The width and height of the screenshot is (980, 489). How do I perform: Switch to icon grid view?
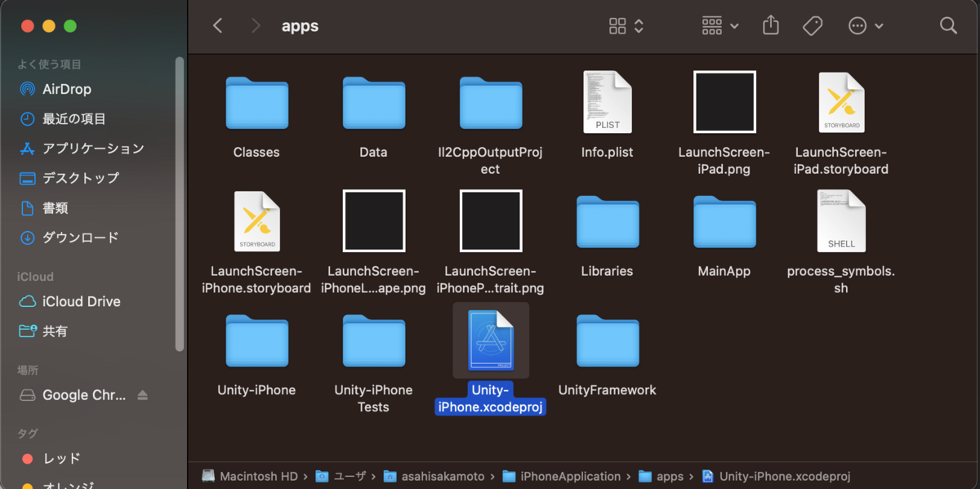click(618, 25)
